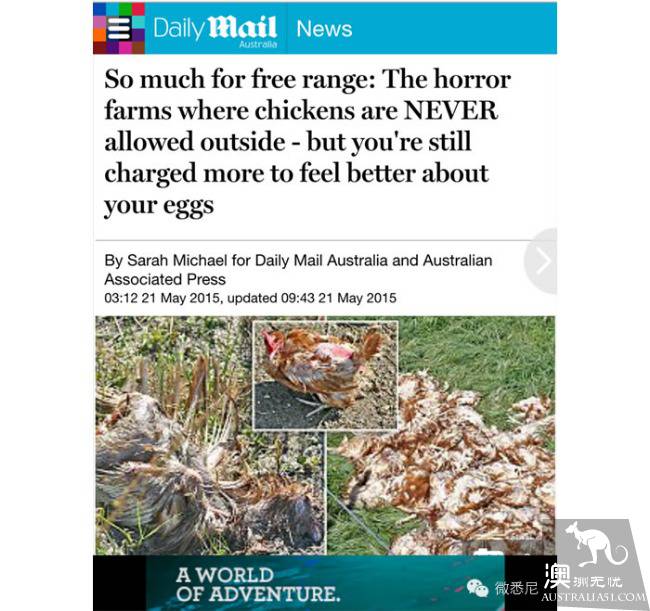Open the News section tab
The height and width of the screenshot is (611, 650).
pos(324,29)
